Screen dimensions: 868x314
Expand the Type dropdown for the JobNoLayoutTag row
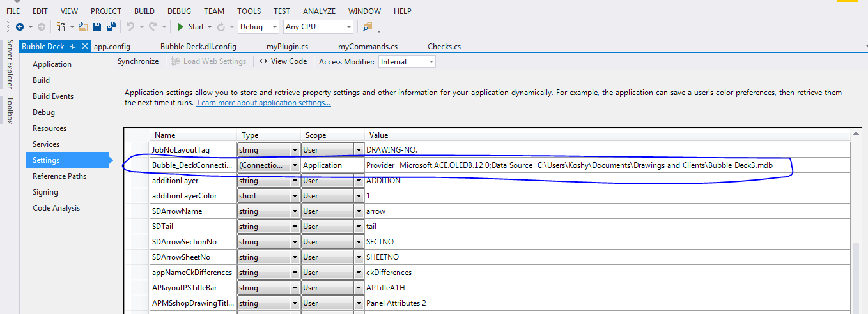(x=295, y=149)
